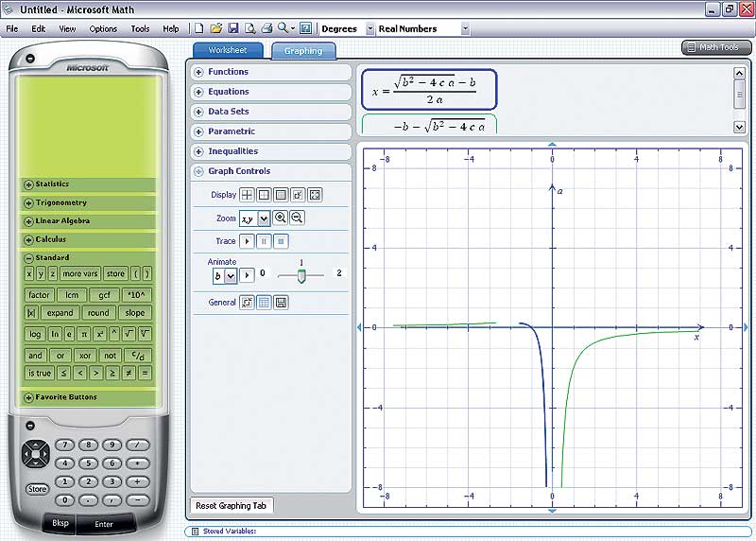Expand the Functions section
The width and height of the screenshot is (756, 541).
pos(198,73)
